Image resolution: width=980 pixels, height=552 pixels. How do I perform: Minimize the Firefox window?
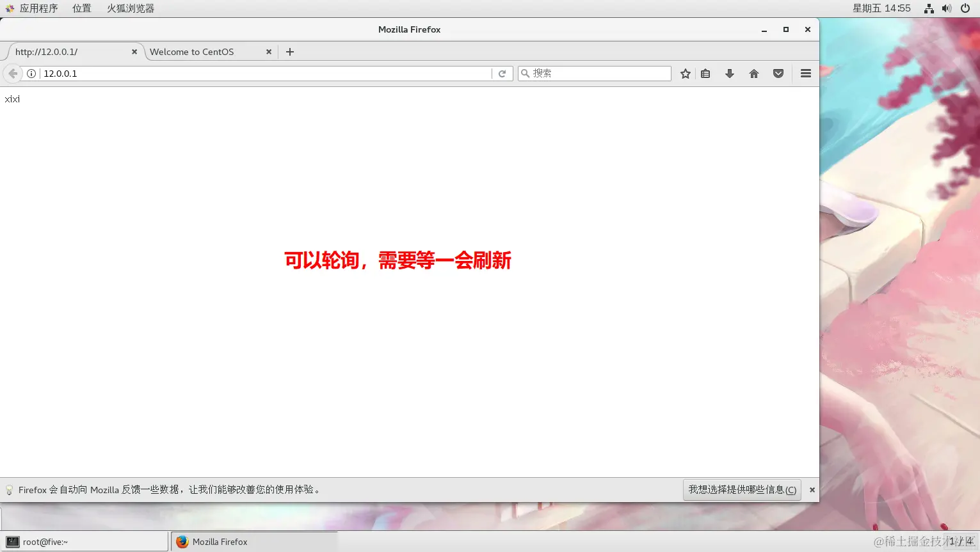[764, 29]
